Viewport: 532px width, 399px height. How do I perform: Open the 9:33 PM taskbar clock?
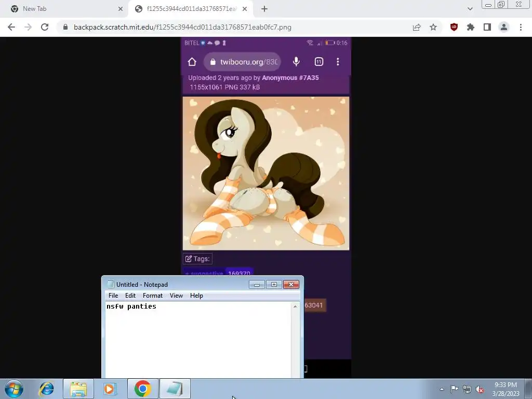click(506, 389)
